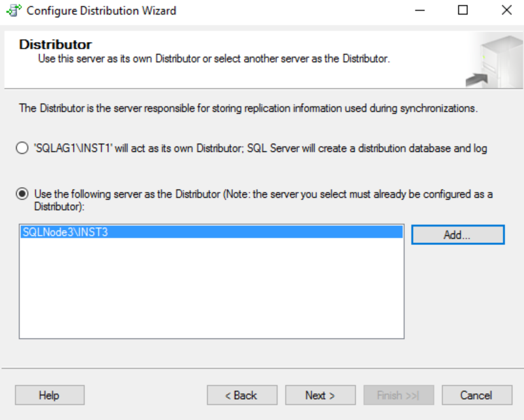Click the bold 'Distributor' heading
524x420 pixels.
pyautogui.click(x=55, y=45)
